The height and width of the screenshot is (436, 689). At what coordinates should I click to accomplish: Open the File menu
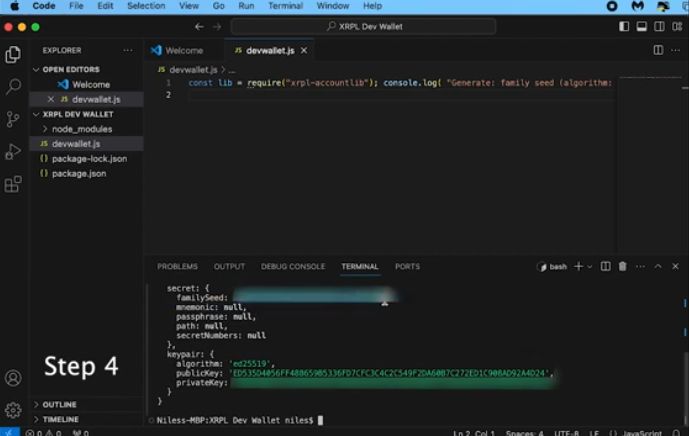point(76,6)
